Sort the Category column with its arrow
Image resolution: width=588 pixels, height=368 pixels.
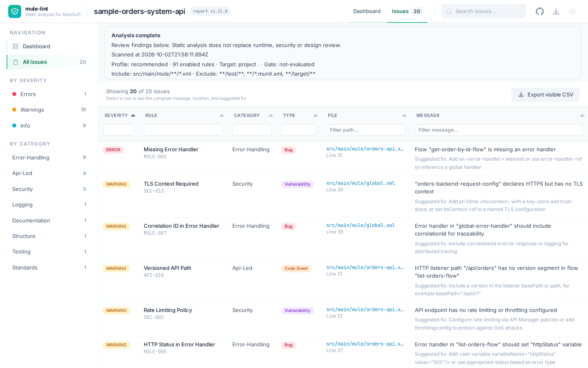click(271, 115)
